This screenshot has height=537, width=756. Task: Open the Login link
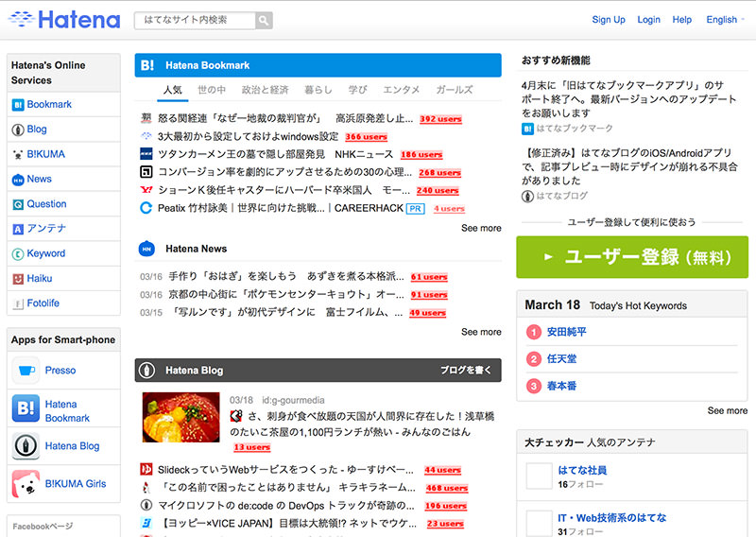(x=648, y=20)
